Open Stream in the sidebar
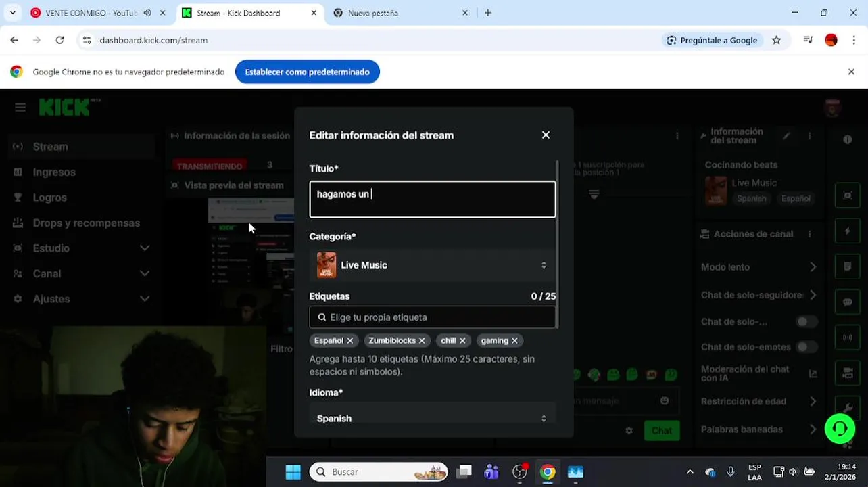 (81, 147)
